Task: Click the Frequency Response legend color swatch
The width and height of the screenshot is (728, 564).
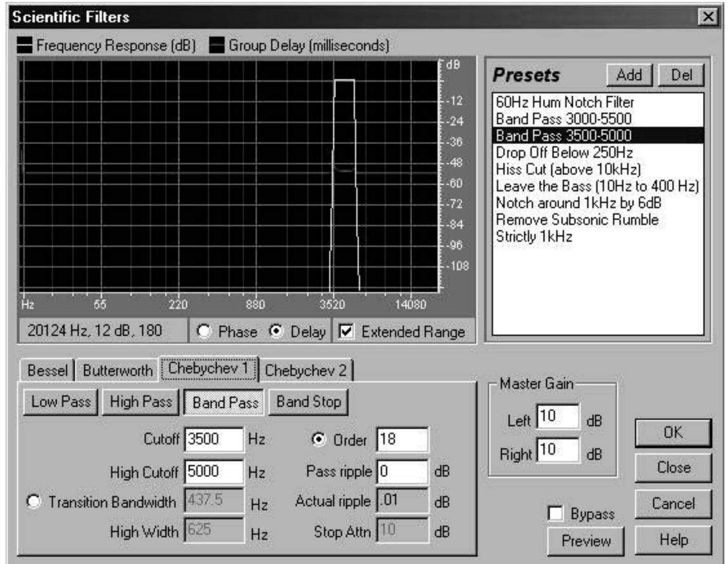Action: (24, 45)
